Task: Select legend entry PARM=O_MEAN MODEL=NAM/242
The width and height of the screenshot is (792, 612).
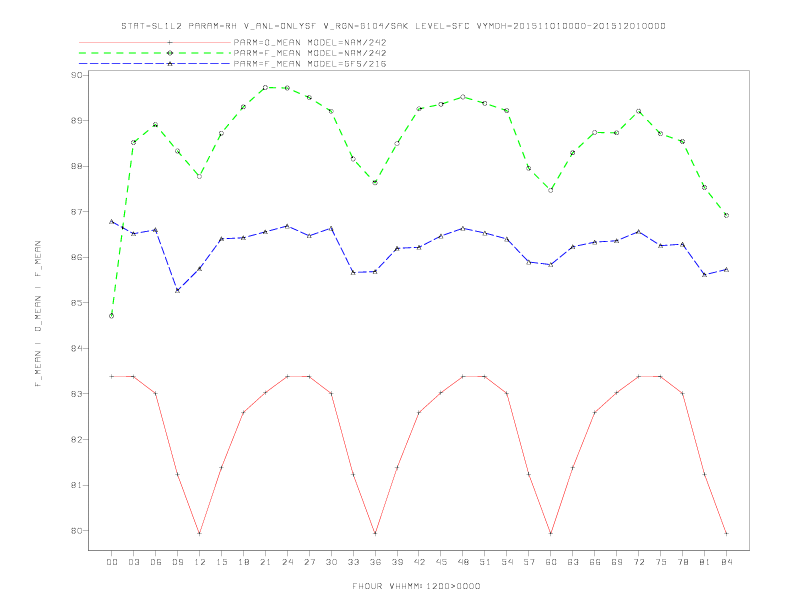Action: (x=310, y=42)
